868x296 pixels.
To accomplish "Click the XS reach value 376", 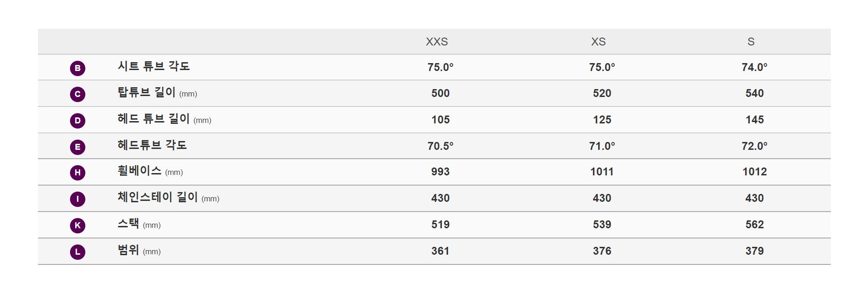I will tap(602, 251).
